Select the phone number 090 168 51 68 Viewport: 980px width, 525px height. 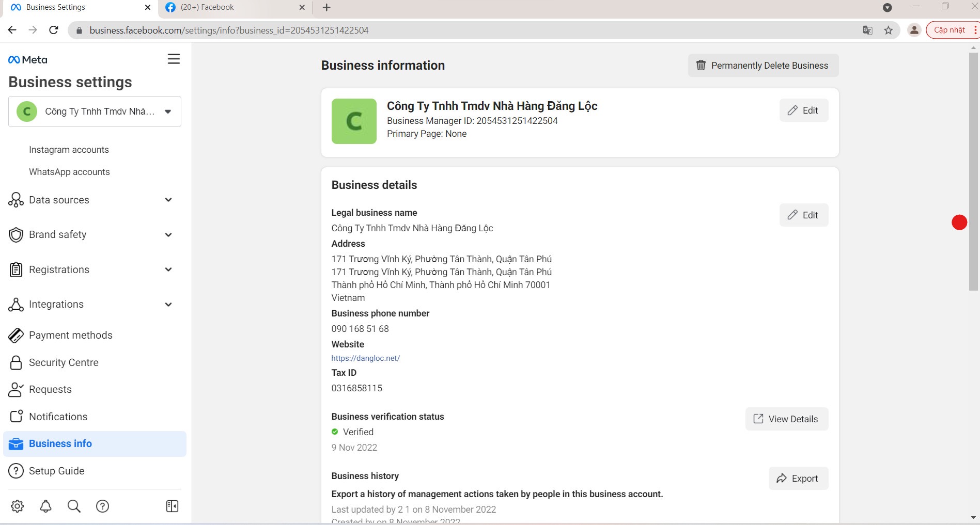tap(360, 329)
